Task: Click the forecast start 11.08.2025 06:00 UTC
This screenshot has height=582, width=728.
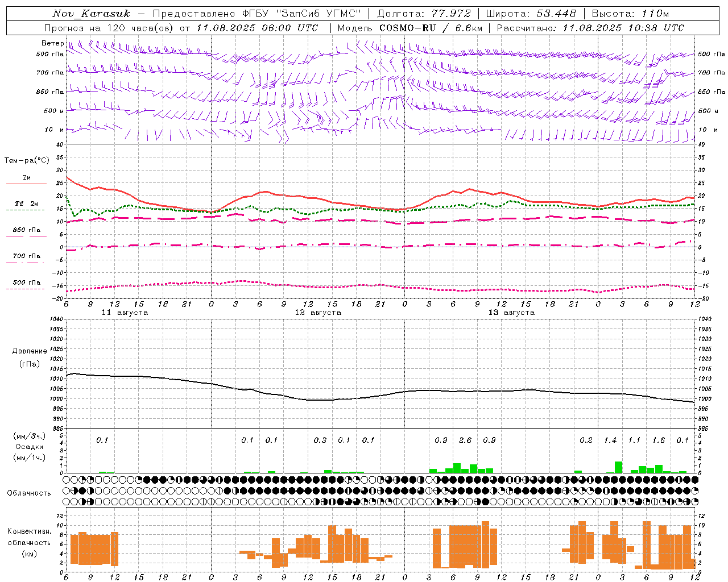Action: tap(257, 28)
